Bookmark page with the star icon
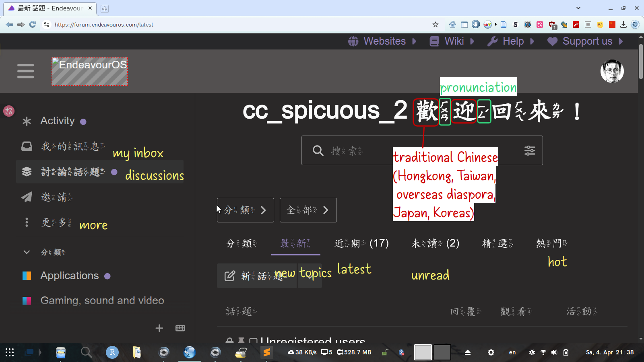The width and height of the screenshot is (644, 362). 435,25
